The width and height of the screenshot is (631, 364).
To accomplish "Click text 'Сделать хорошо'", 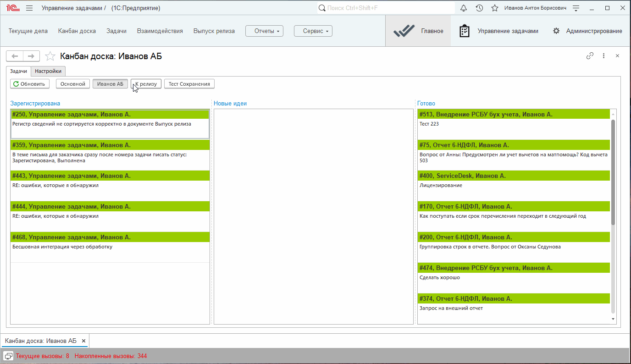I will tap(440, 277).
